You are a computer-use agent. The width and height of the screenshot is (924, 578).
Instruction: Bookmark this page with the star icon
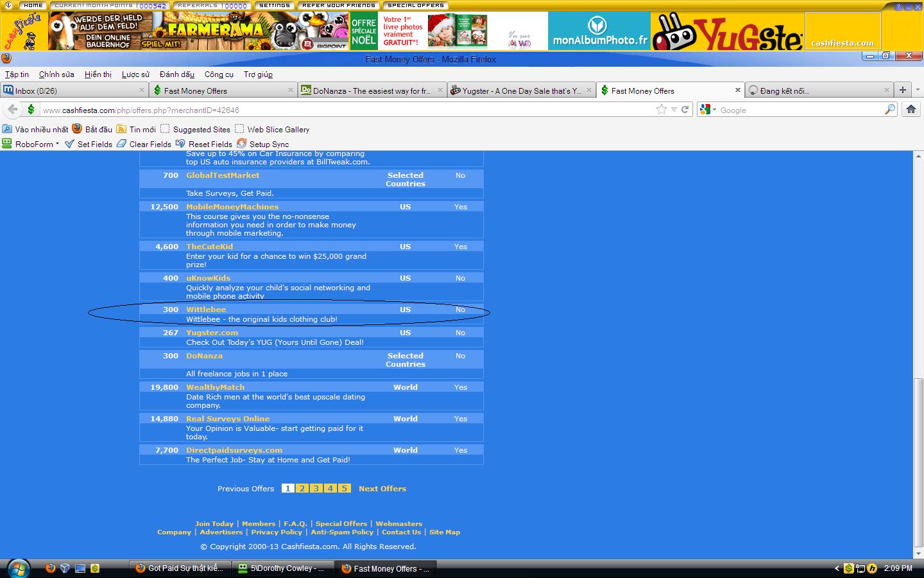pos(661,109)
